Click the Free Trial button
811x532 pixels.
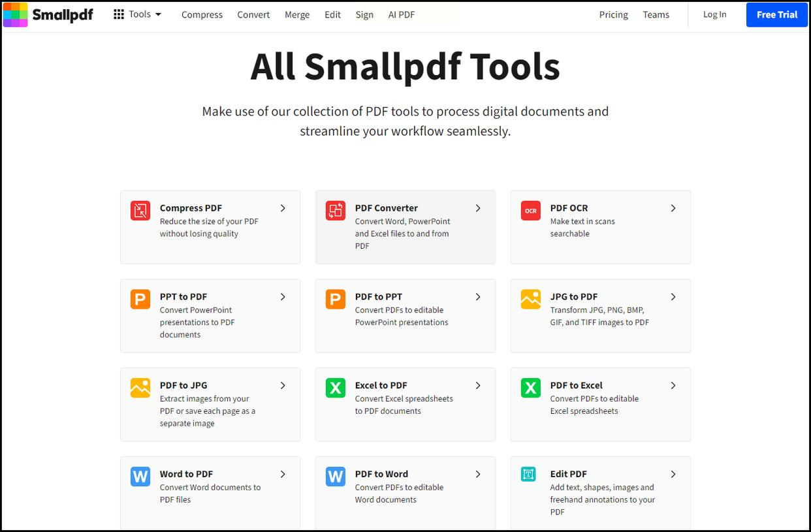777,14
